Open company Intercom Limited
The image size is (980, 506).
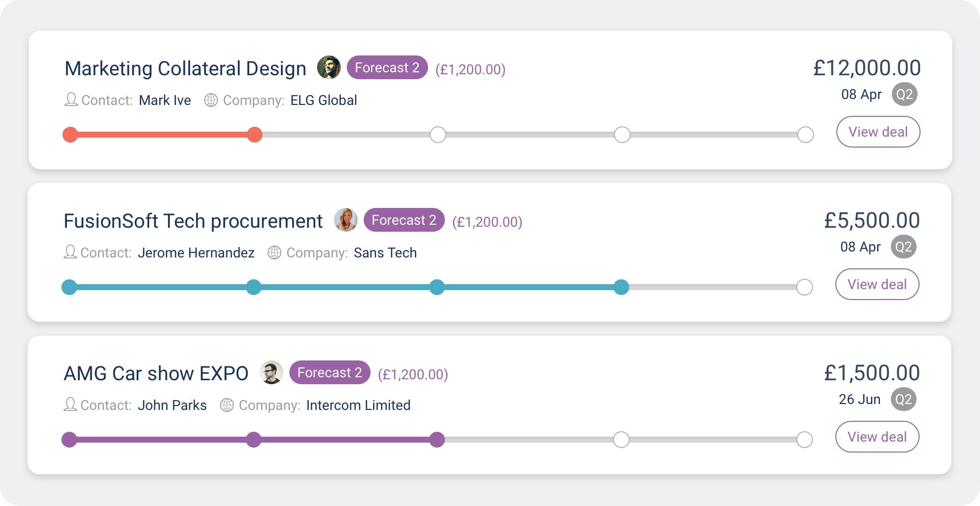[x=358, y=405]
